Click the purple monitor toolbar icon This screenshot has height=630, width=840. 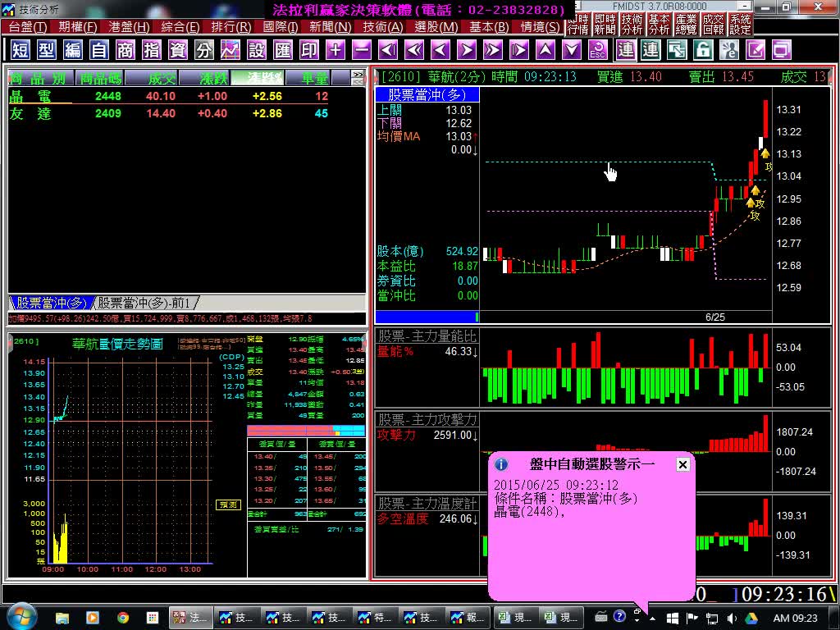pyautogui.click(x=781, y=50)
